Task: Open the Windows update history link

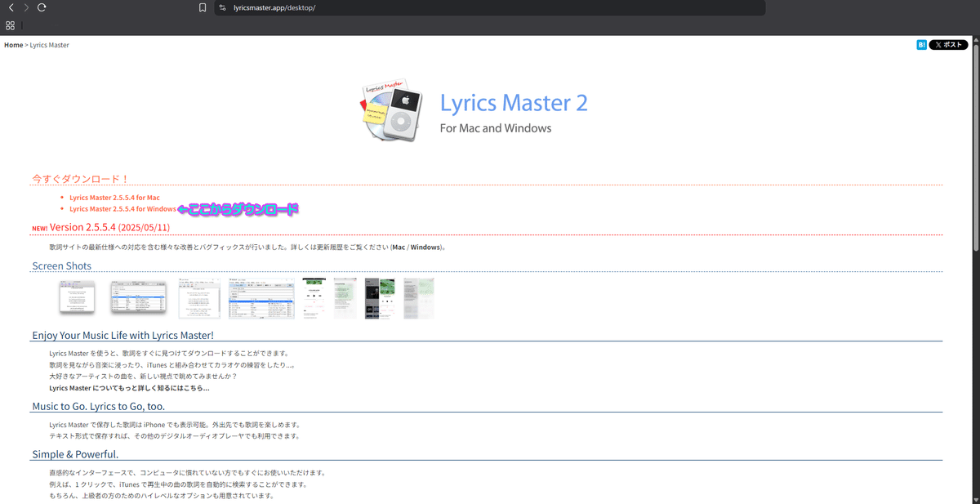Action: (426, 247)
